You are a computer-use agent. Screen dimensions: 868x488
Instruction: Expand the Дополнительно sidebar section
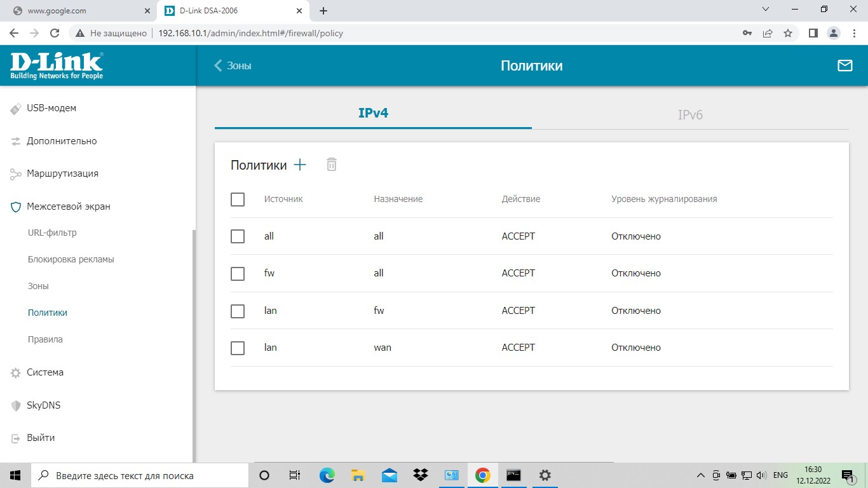coord(62,141)
